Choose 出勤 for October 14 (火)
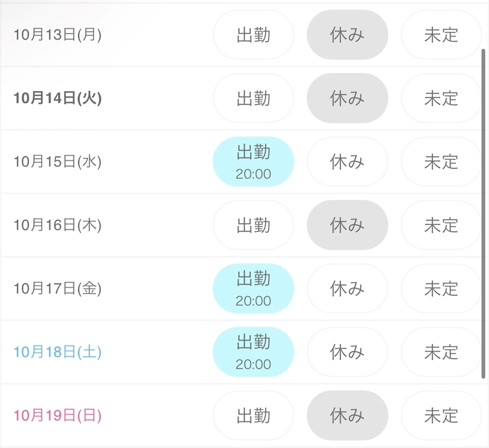Viewport: 489px width, 448px height. point(253,98)
